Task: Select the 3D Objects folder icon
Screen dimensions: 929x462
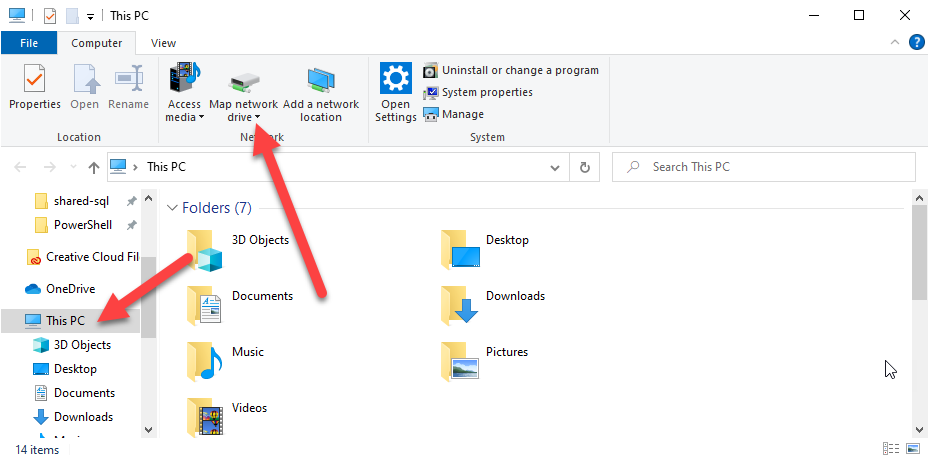Action: (204, 251)
